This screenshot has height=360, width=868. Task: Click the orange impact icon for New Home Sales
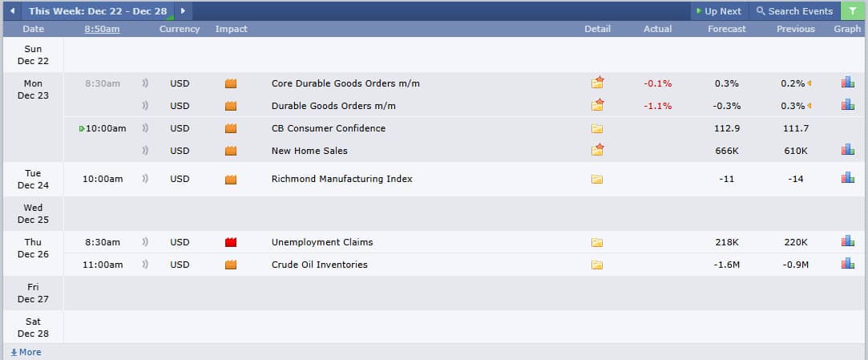[x=232, y=151]
